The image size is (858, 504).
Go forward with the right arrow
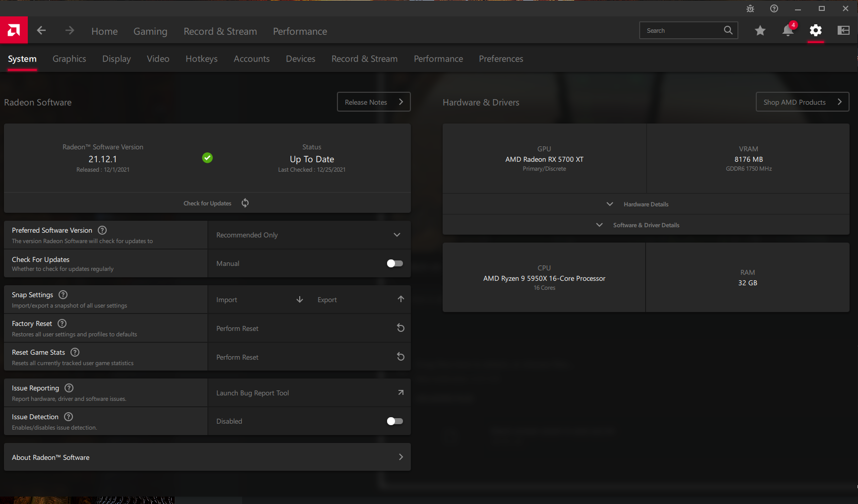point(69,30)
